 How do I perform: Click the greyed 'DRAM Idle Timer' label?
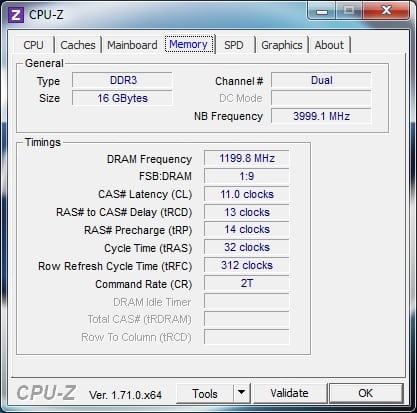[x=152, y=302]
